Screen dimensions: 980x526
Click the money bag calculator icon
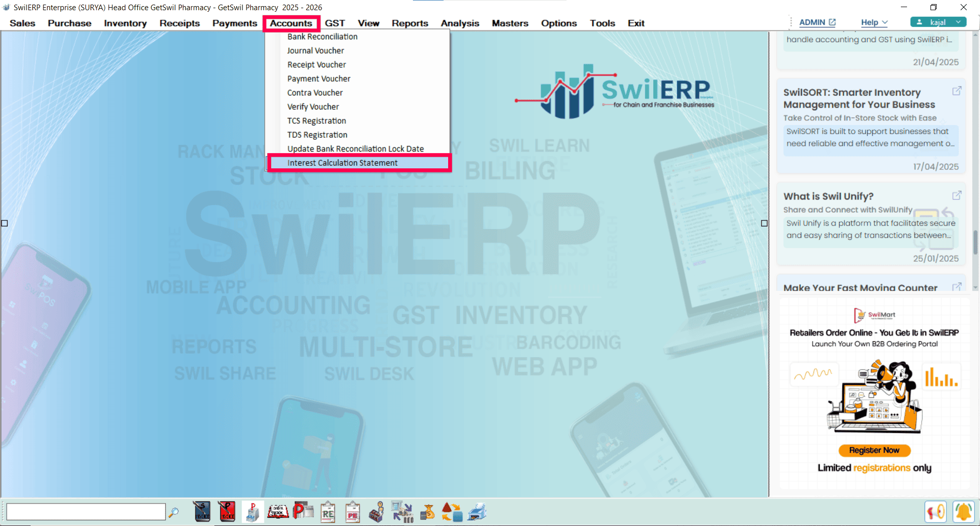[x=427, y=512]
